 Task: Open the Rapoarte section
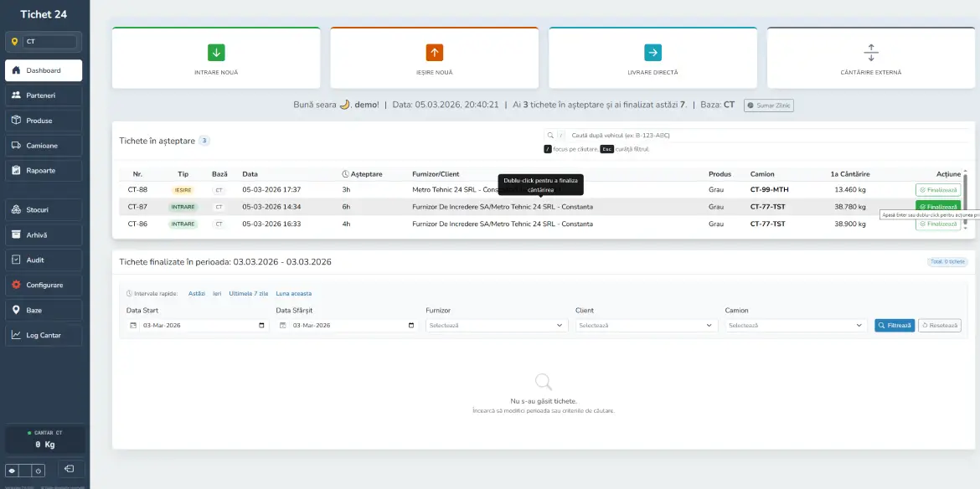[44, 168]
